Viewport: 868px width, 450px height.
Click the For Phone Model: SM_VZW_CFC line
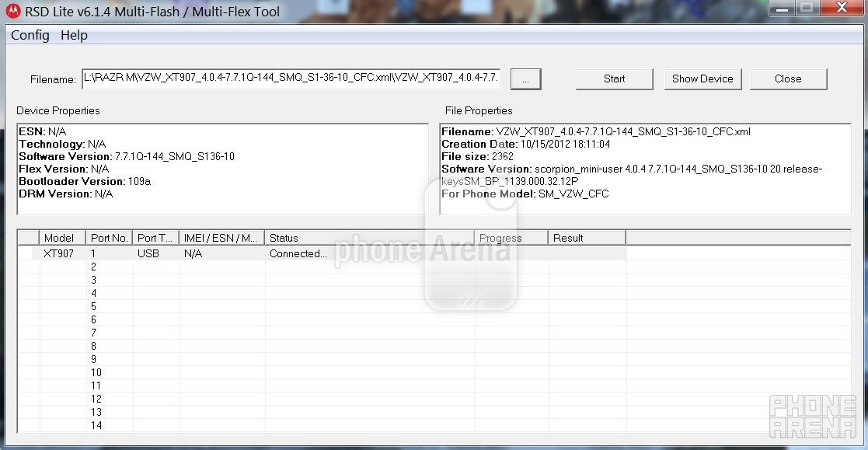tap(525, 194)
